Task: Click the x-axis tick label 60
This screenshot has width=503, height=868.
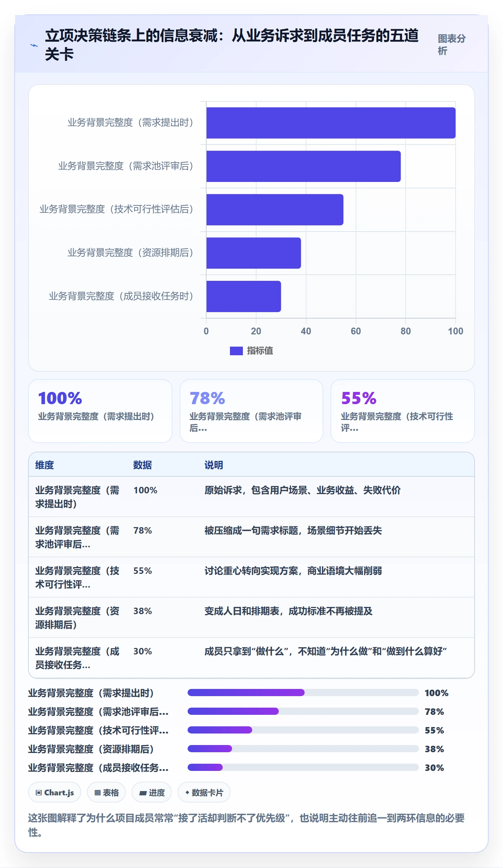Action: 356,331
